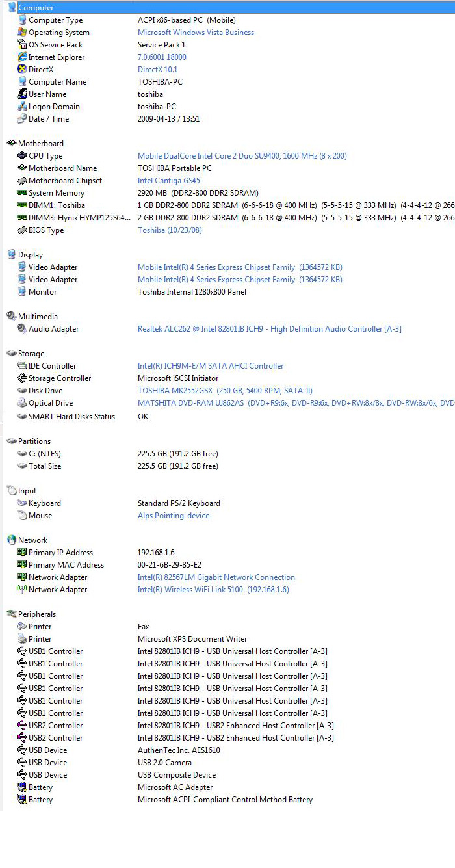Click the Toshiba Internal 1280x800 Panel value
The image size is (455, 868).
192,292
